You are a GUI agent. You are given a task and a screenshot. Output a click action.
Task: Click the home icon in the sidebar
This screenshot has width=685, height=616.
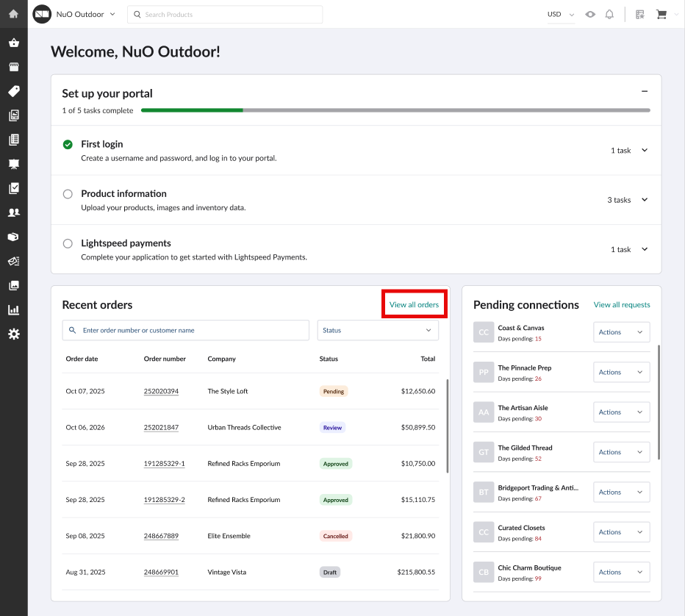tap(13, 14)
